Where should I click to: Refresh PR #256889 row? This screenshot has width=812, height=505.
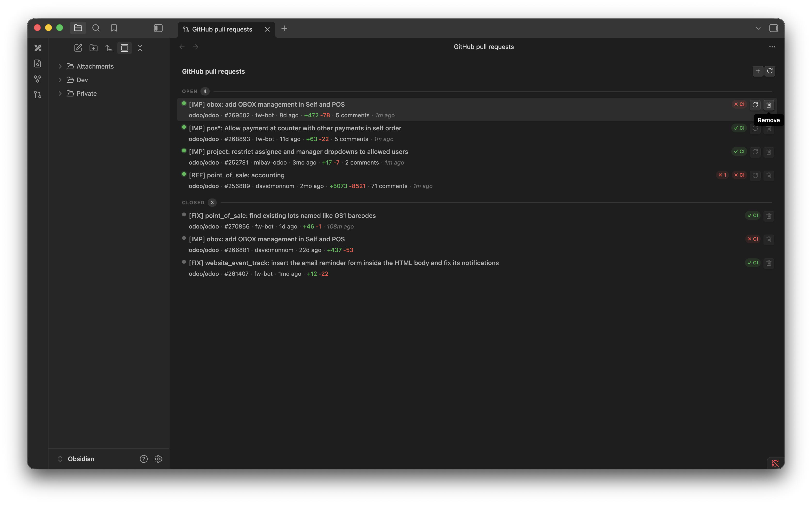[x=755, y=175]
